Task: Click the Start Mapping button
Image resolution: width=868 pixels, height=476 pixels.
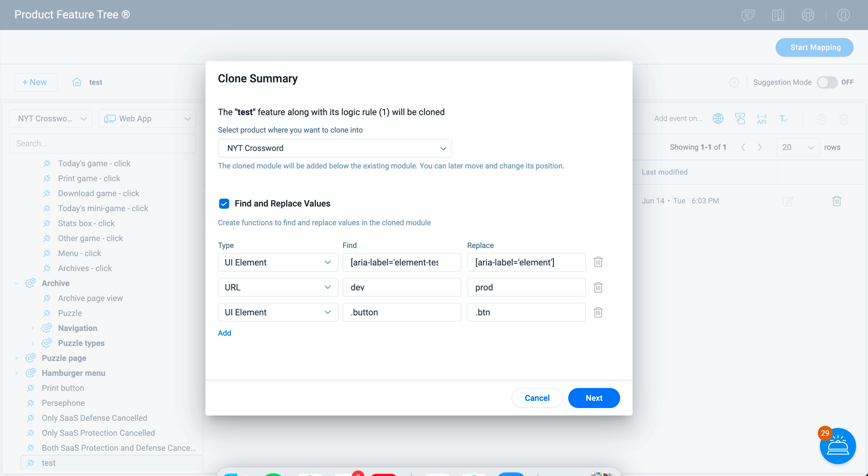Action: [x=814, y=47]
